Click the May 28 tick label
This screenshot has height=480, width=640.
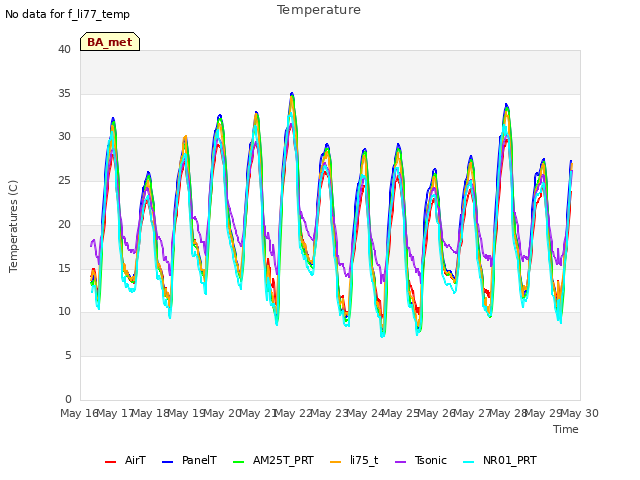coord(508,413)
